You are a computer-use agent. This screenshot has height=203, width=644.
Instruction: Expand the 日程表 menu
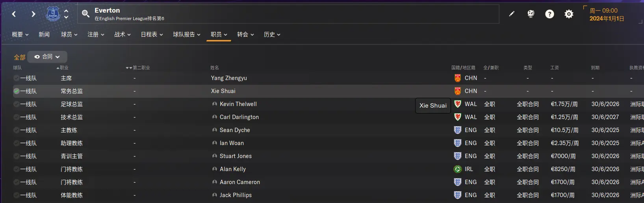152,35
